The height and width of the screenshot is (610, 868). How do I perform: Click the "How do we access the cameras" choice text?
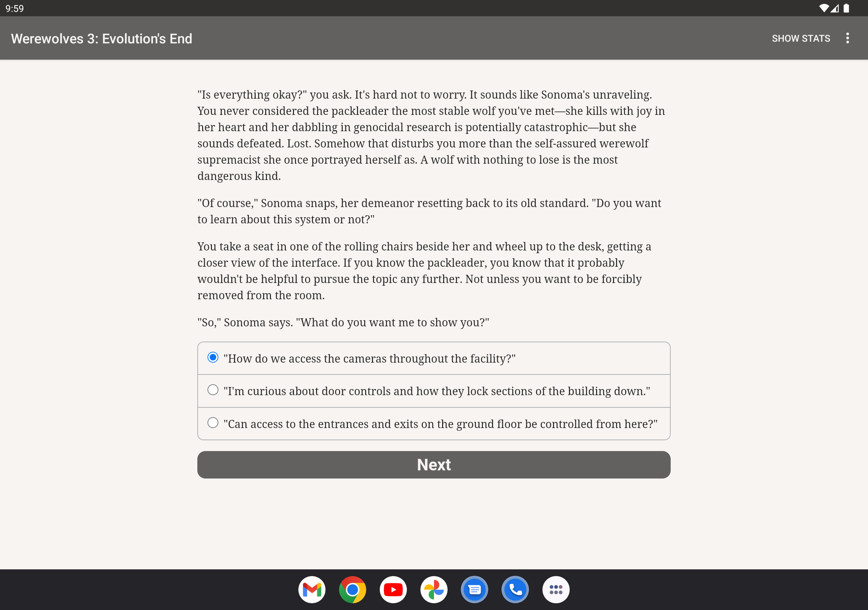(369, 359)
